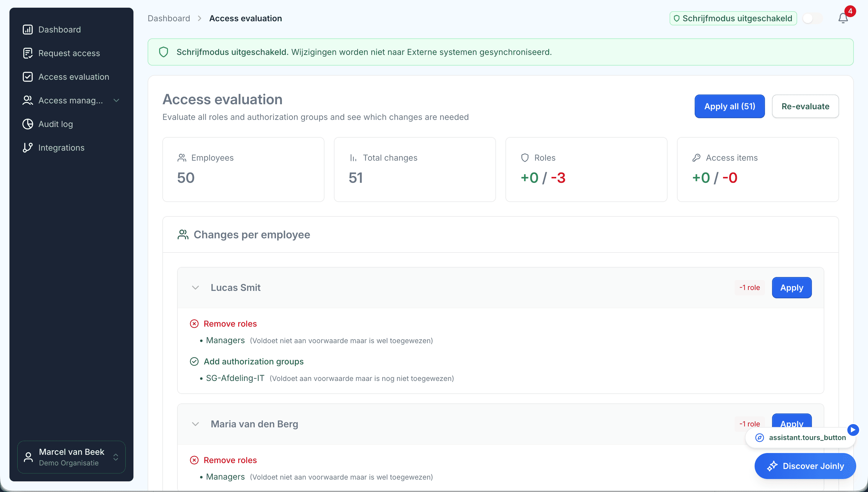The width and height of the screenshot is (868, 492).
Task: Click the Access management people sidebar icon
Action: (28, 101)
